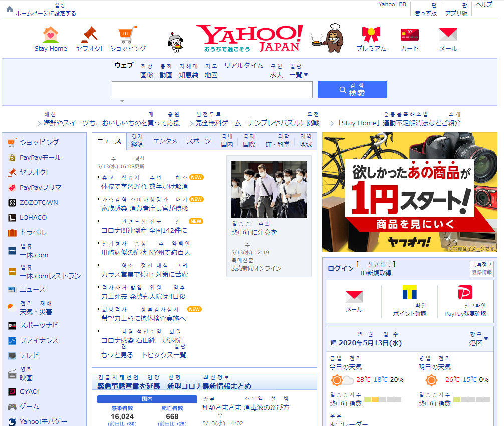Open the 熱中症に注意を news photo
The image size is (504, 426).
coord(269,189)
